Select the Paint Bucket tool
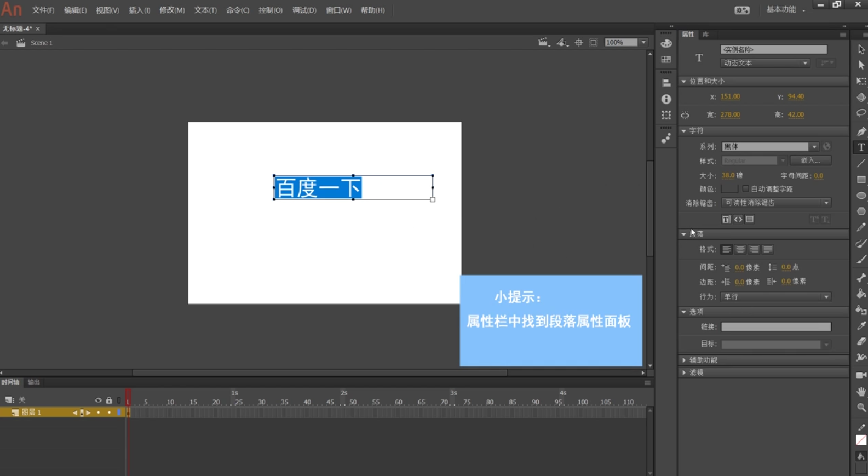This screenshot has width=868, height=476. pos(861,294)
